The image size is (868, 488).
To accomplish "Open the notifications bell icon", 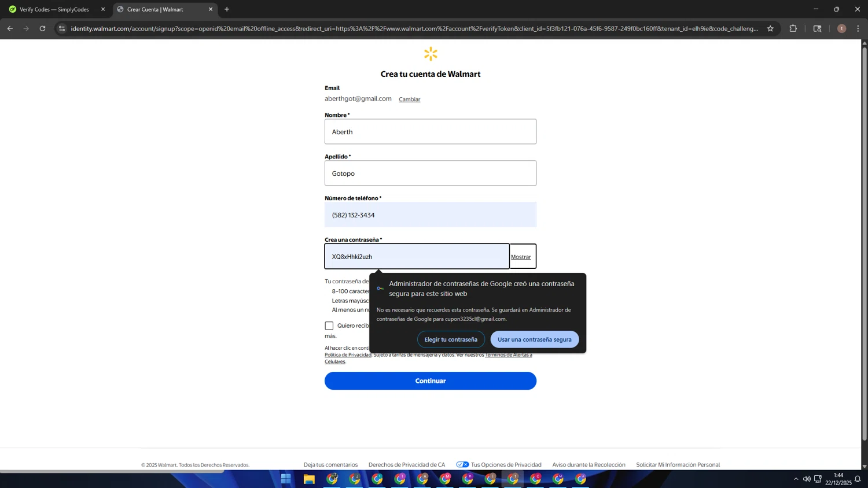I will (x=858, y=479).
